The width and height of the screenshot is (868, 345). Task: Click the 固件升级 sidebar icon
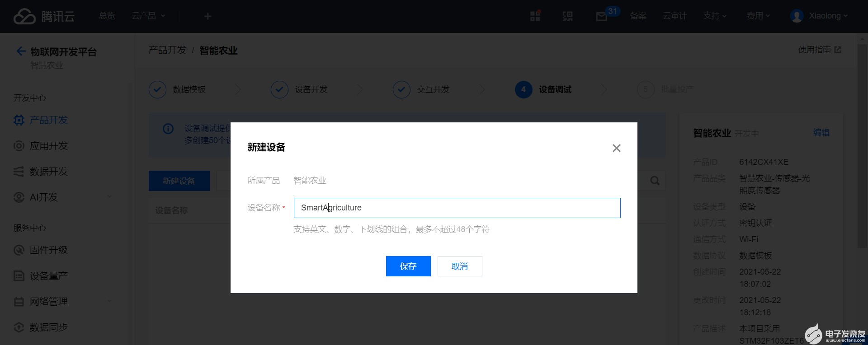tap(19, 250)
